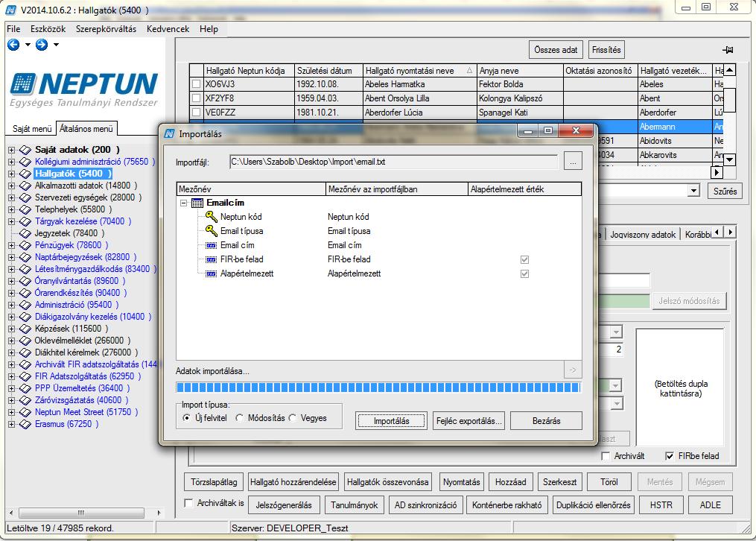The height and width of the screenshot is (541, 756).
Task: Click the FIR Adatszolgáltatás node icon
Action: pos(25,376)
